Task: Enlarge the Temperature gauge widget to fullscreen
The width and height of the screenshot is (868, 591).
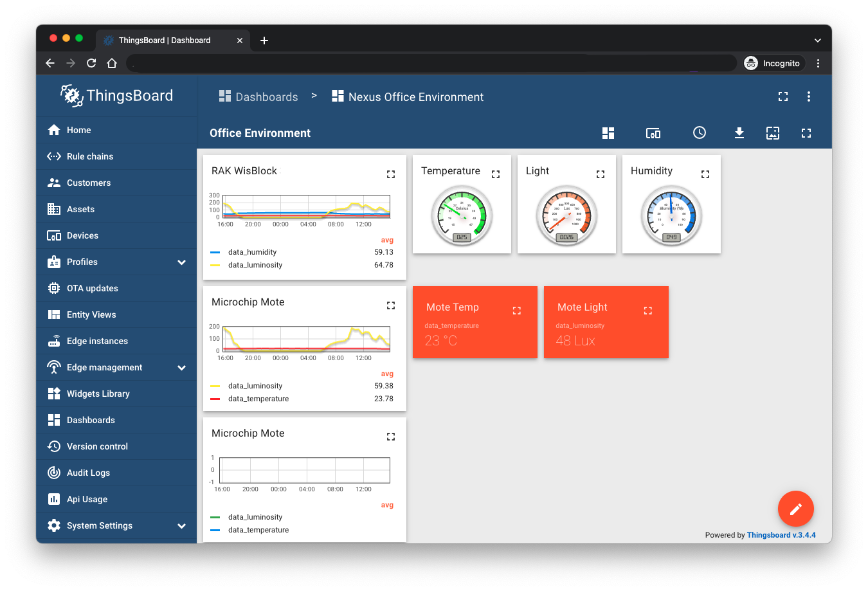Action: pos(496,174)
